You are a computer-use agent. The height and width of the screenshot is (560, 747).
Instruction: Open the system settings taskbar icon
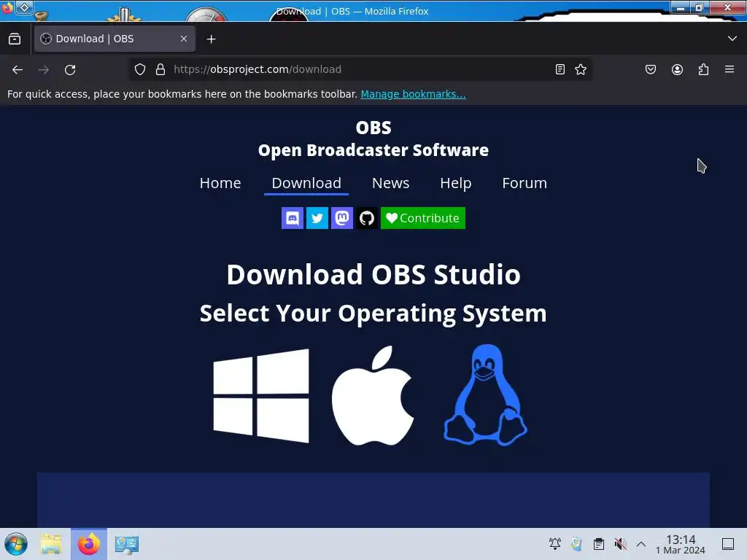coord(126,544)
